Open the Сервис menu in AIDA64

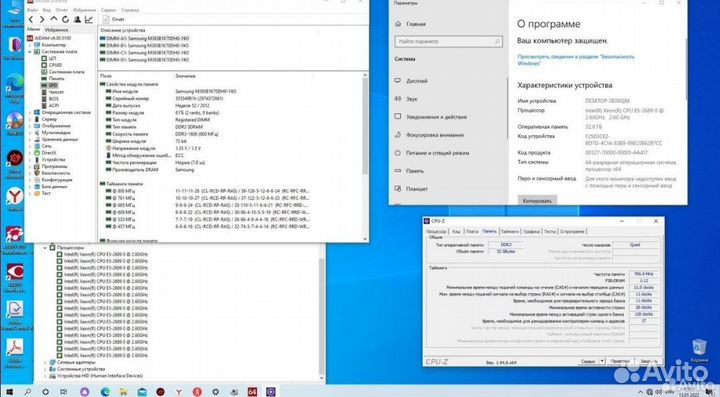pos(108,10)
